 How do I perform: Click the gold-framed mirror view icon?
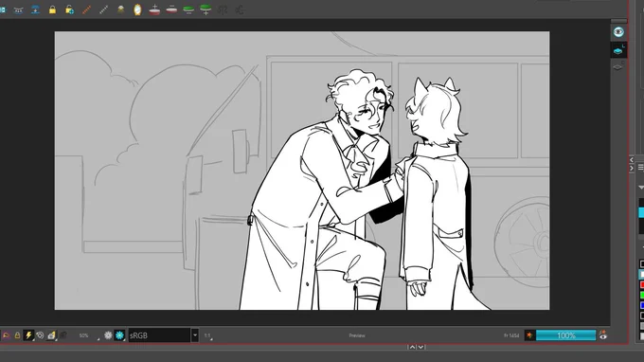pyautogui.click(x=137, y=9)
